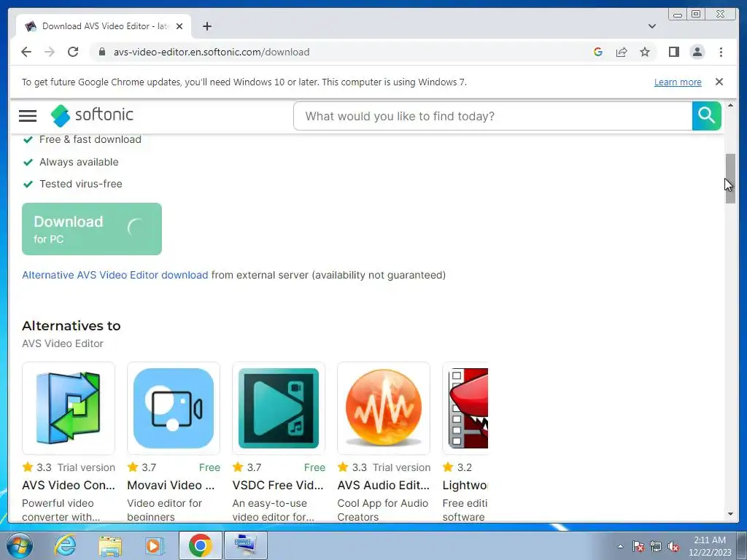Click the Chrome taskbar icon
The image size is (747, 560).
[200, 545]
